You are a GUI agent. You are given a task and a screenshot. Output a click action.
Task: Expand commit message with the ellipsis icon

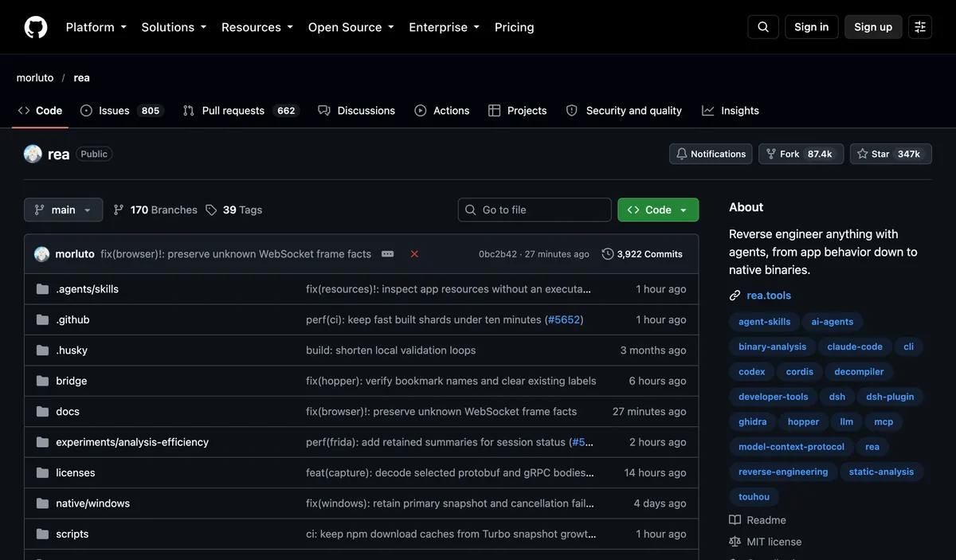pyautogui.click(x=388, y=254)
